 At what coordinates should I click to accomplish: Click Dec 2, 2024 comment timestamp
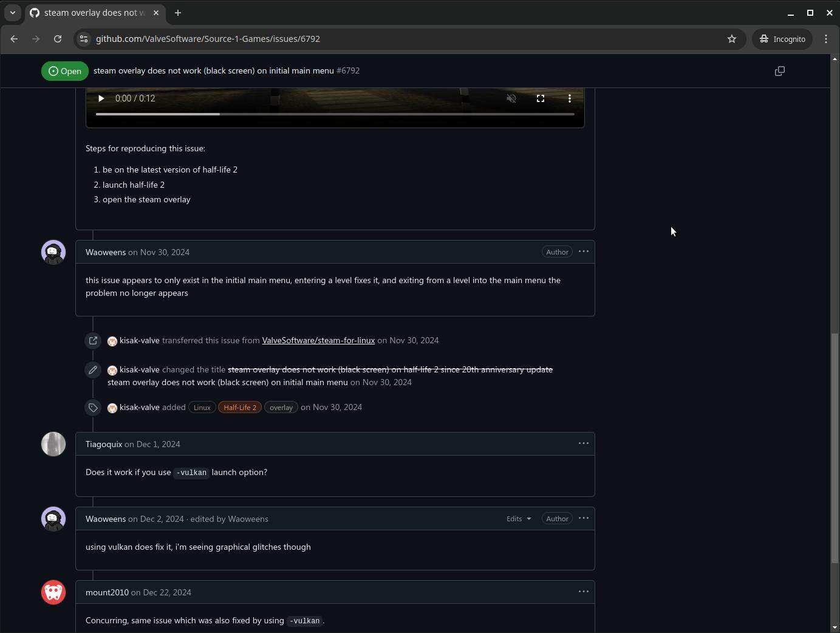click(162, 519)
